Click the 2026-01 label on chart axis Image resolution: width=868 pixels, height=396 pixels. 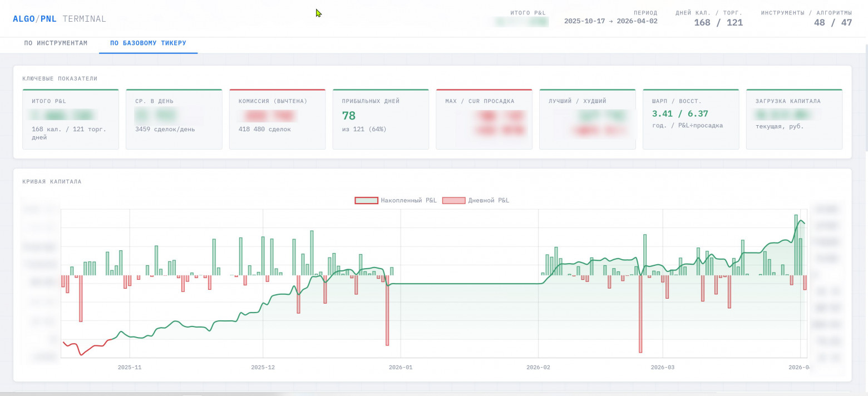point(401,368)
